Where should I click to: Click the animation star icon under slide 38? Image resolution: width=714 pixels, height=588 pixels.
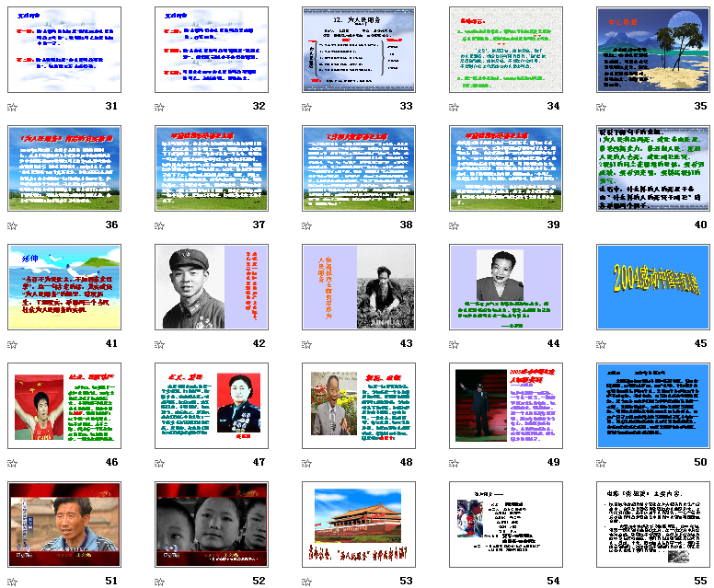(307, 226)
